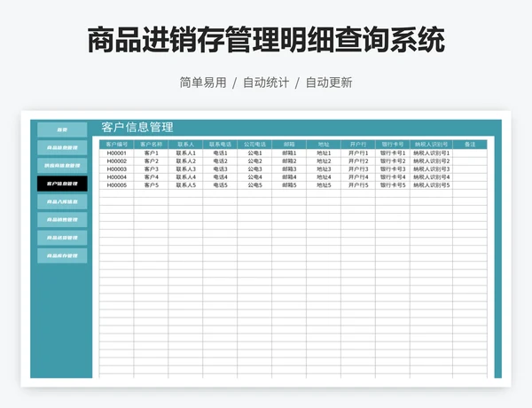Select the 地址1 cell
Screen dimensions: 532x408
tap(324, 153)
